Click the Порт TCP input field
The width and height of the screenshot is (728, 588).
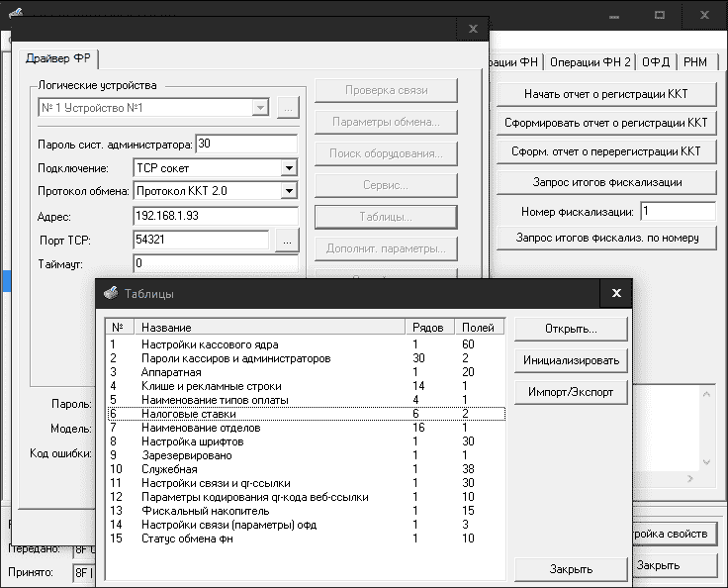point(201,240)
